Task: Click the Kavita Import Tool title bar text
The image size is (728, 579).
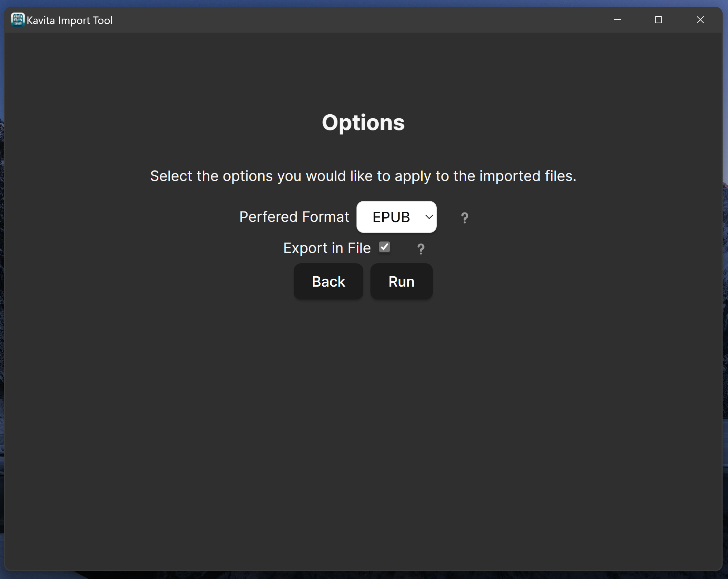Action: pos(70,20)
